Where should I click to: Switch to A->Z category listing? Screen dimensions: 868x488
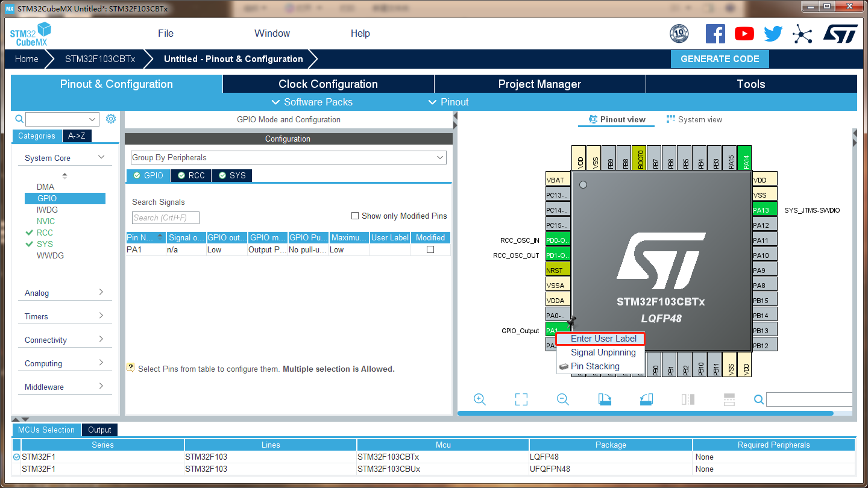tap(77, 136)
